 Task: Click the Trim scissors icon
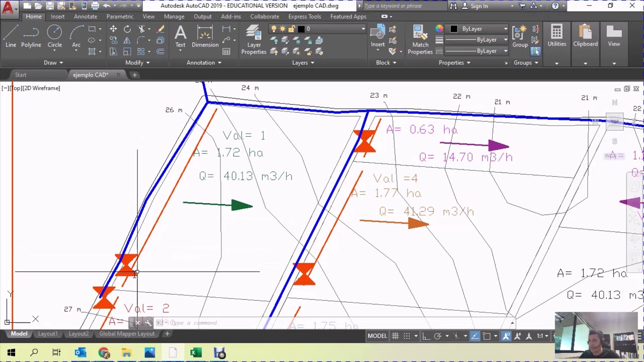141,29
